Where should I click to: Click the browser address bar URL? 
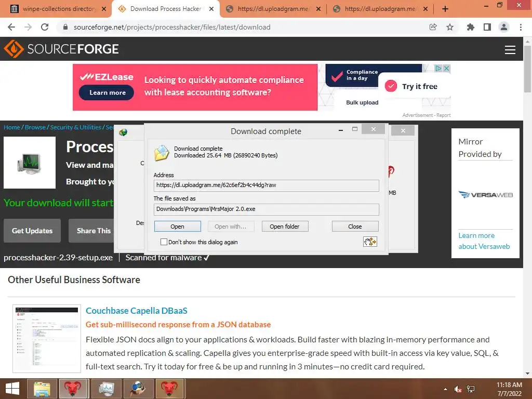[x=172, y=27]
